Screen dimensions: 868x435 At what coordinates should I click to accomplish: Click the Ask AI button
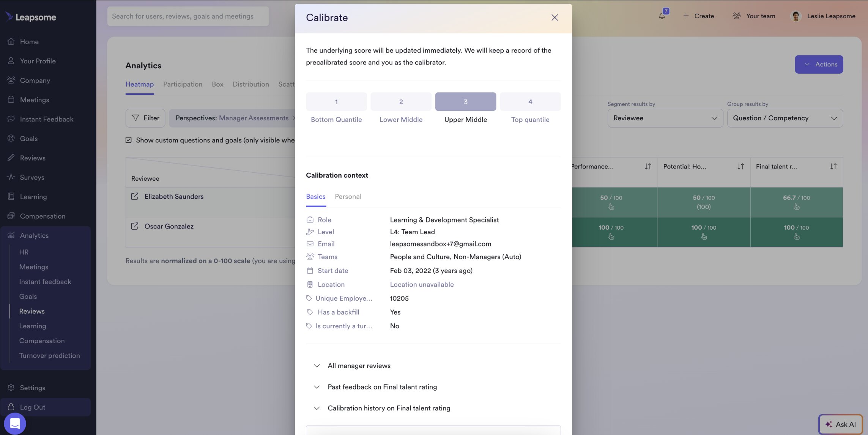[x=840, y=424]
